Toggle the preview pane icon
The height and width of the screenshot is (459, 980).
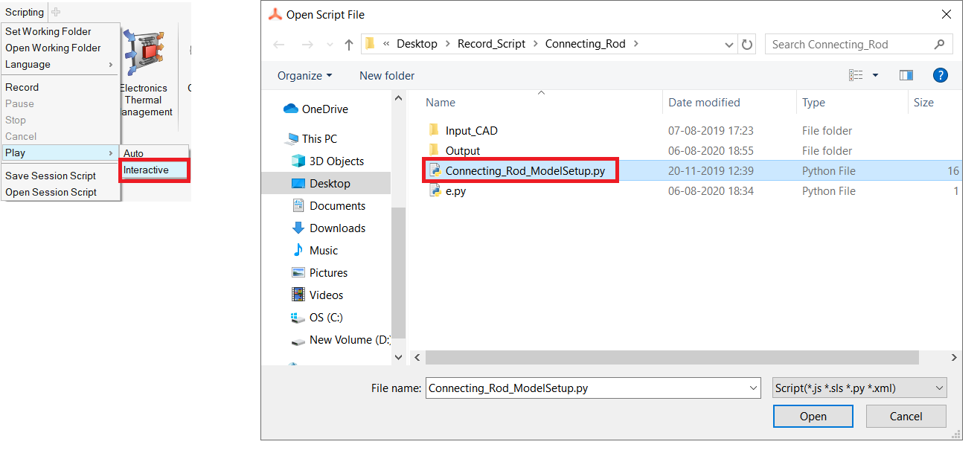[x=906, y=75]
